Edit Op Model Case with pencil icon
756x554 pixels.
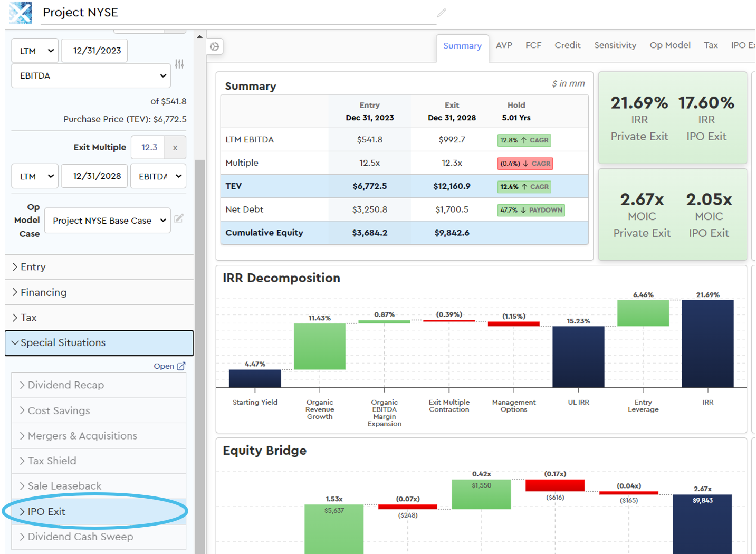[179, 218]
